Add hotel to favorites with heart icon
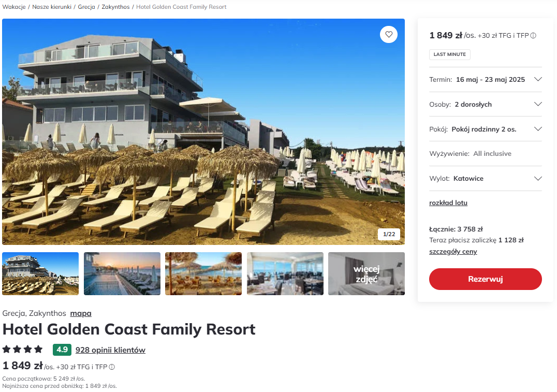Image resolution: width=557 pixels, height=392 pixels. click(x=389, y=35)
